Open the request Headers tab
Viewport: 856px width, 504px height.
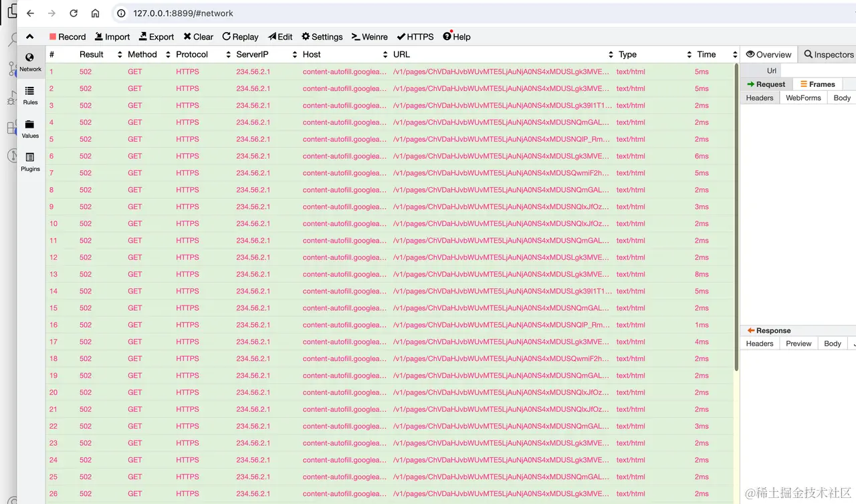[760, 98]
